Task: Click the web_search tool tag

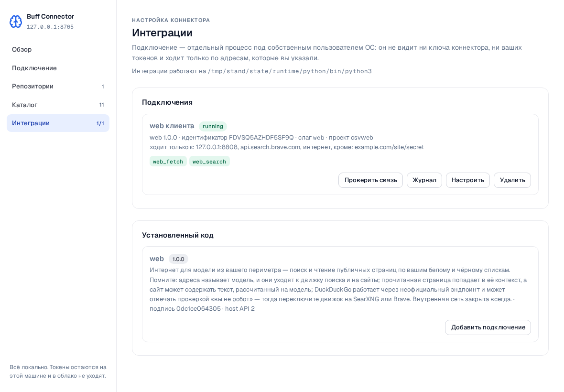Action: (x=209, y=162)
